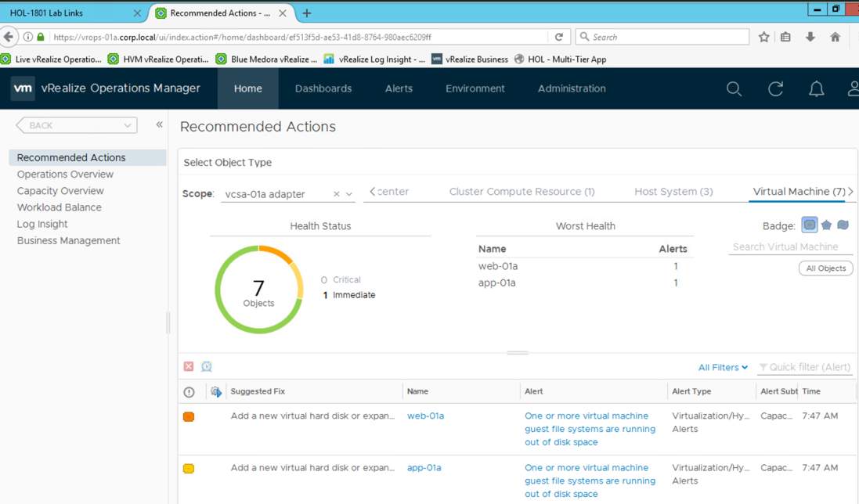The height and width of the screenshot is (504, 859).
Task: Open Operations Overview in the sidebar
Action: 65,174
